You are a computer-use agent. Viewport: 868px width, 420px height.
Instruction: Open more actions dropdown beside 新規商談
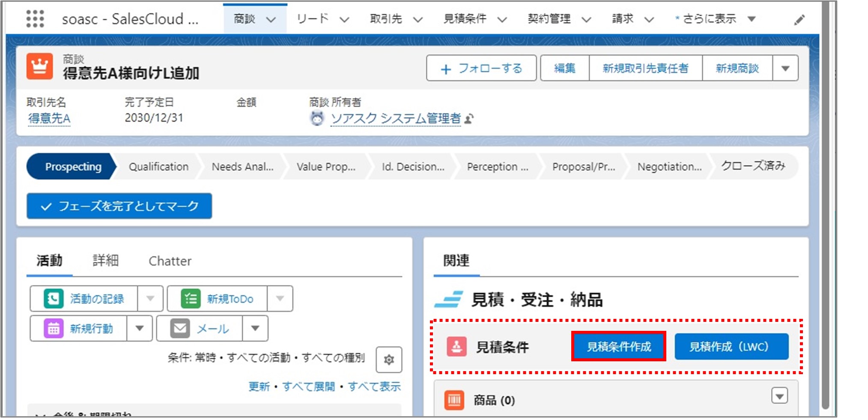click(785, 68)
